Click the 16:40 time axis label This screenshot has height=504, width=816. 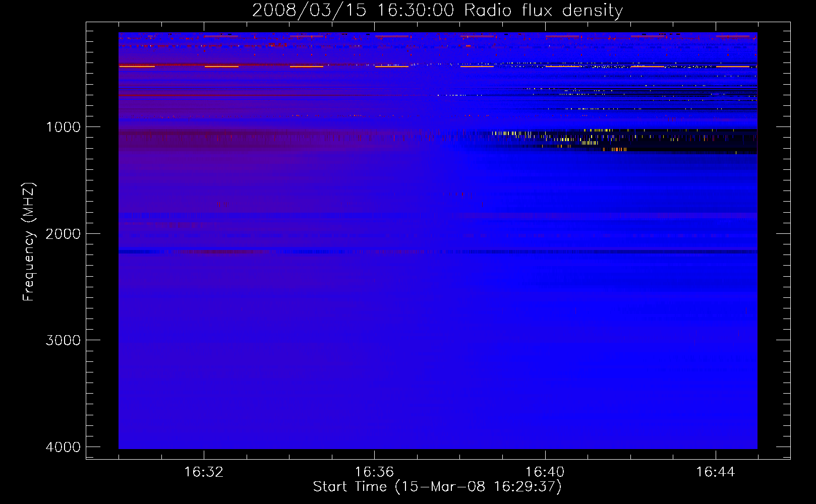[x=545, y=472]
